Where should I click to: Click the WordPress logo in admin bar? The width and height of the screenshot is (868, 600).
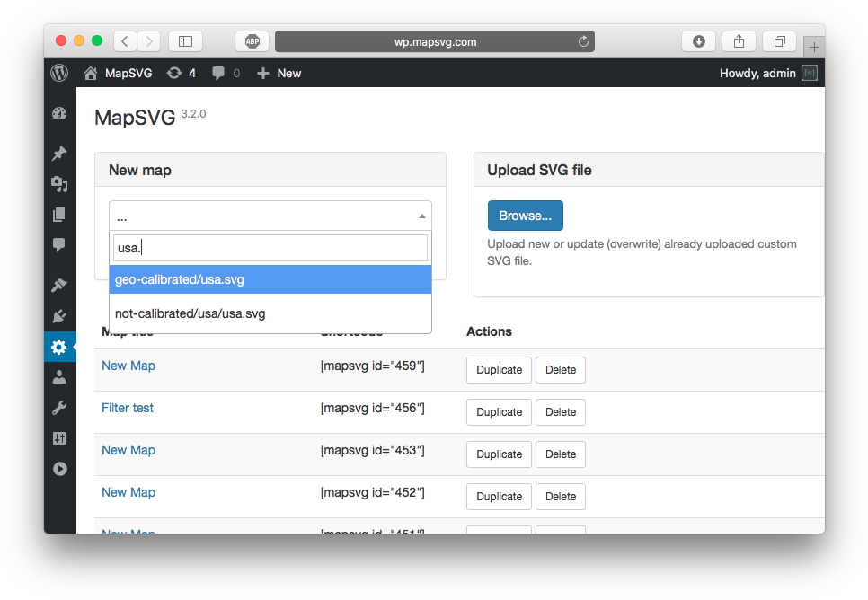point(60,73)
